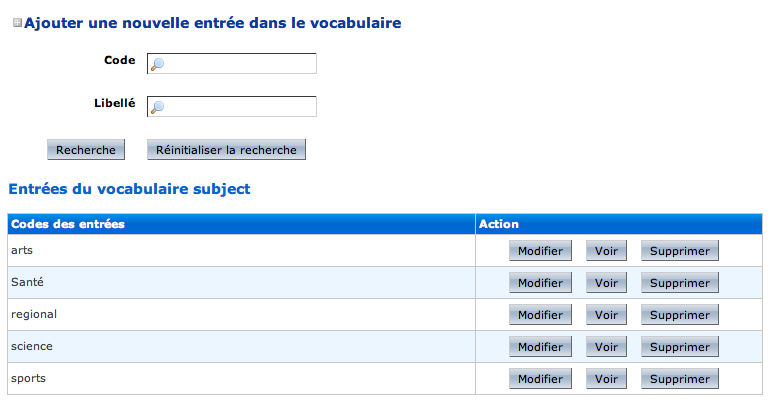
Task: Open Voir for the science entry
Action: pos(606,347)
